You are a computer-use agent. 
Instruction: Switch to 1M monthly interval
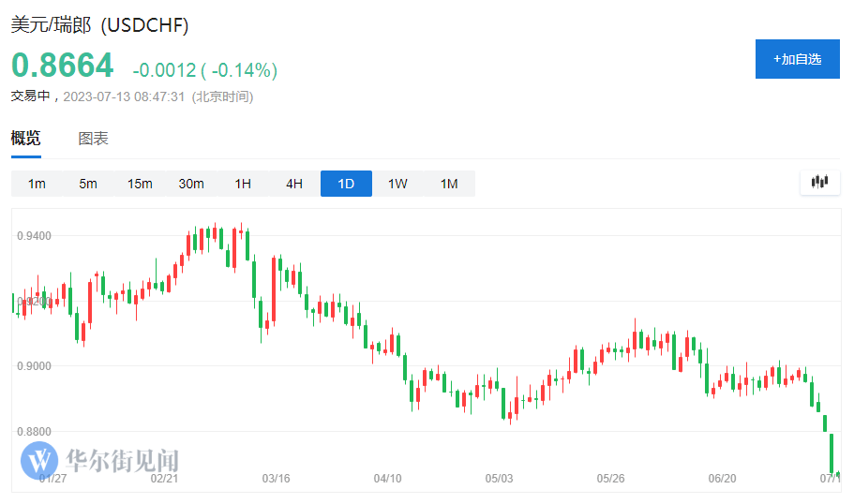click(x=449, y=184)
